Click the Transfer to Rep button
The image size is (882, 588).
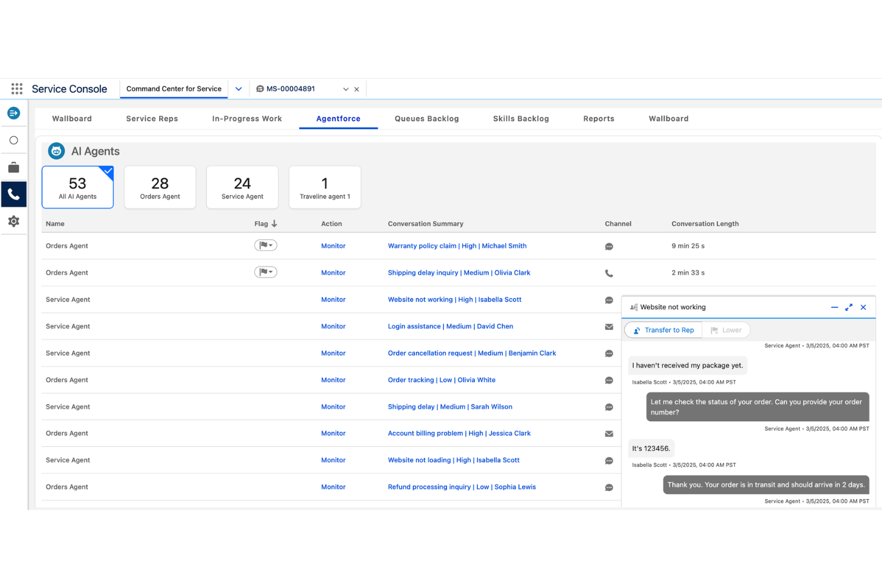click(x=663, y=330)
